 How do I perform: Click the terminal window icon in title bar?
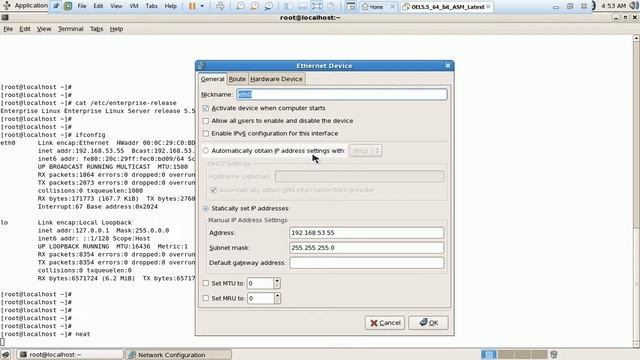(x=4, y=18)
